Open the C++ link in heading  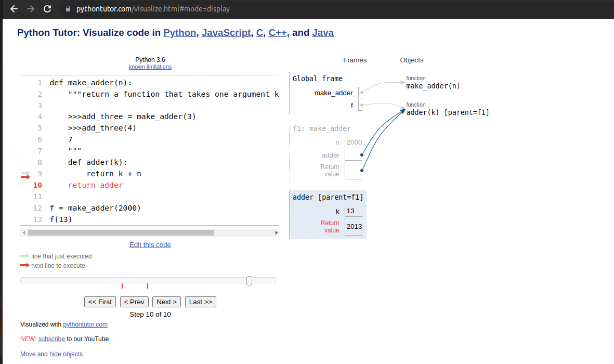(278, 33)
